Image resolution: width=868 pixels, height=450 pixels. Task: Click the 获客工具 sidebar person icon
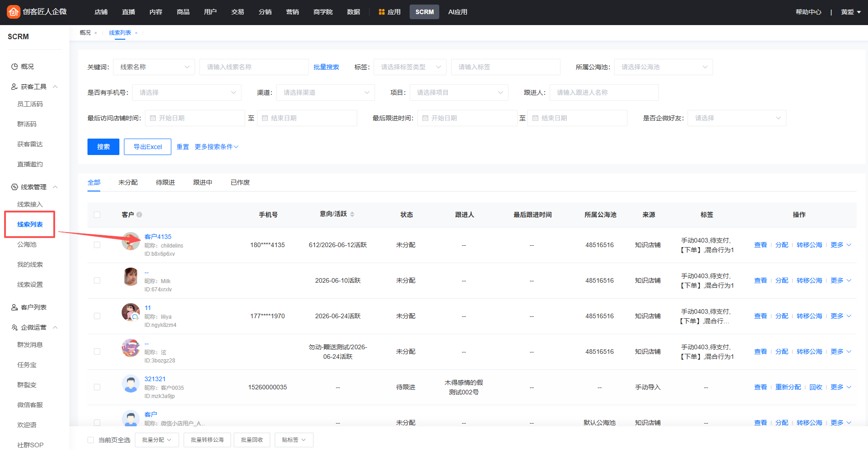point(15,87)
